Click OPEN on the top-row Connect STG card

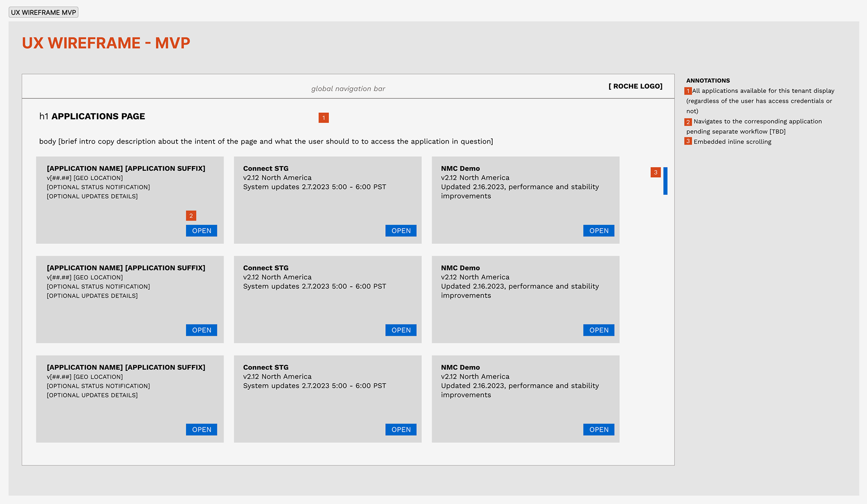(x=401, y=231)
